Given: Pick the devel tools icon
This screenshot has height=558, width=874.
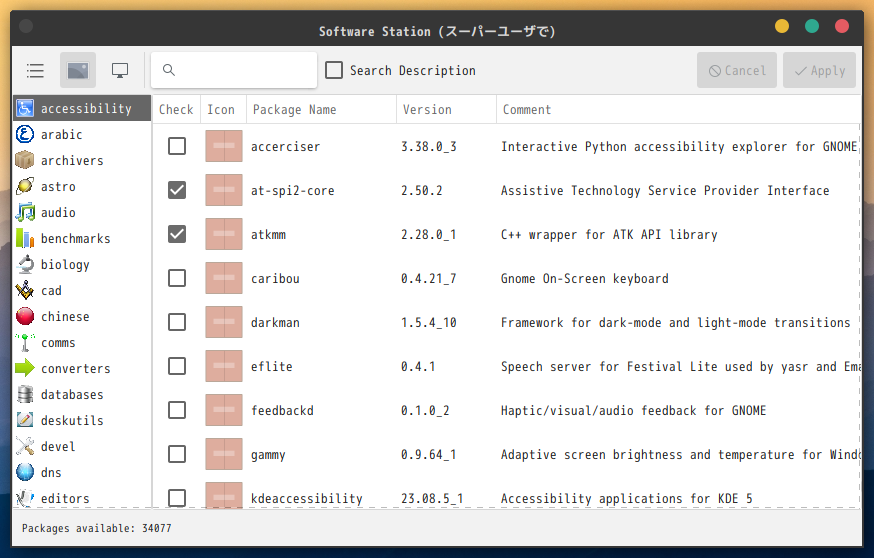Looking at the screenshot, I should click(x=25, y=446).
